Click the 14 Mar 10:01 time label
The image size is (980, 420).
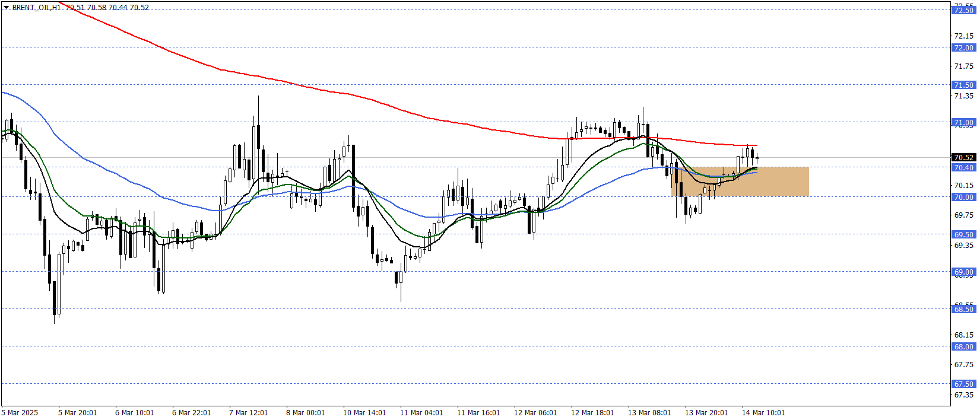click(x=763, y=413)
